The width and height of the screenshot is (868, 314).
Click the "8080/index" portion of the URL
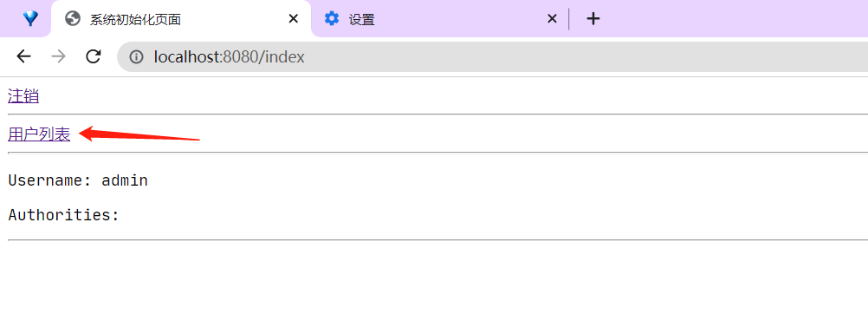point(263,56)
